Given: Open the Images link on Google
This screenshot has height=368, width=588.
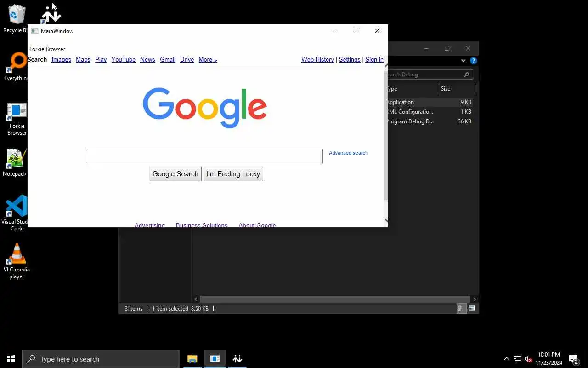Looking at the screenshot, I should coord(61,59).
